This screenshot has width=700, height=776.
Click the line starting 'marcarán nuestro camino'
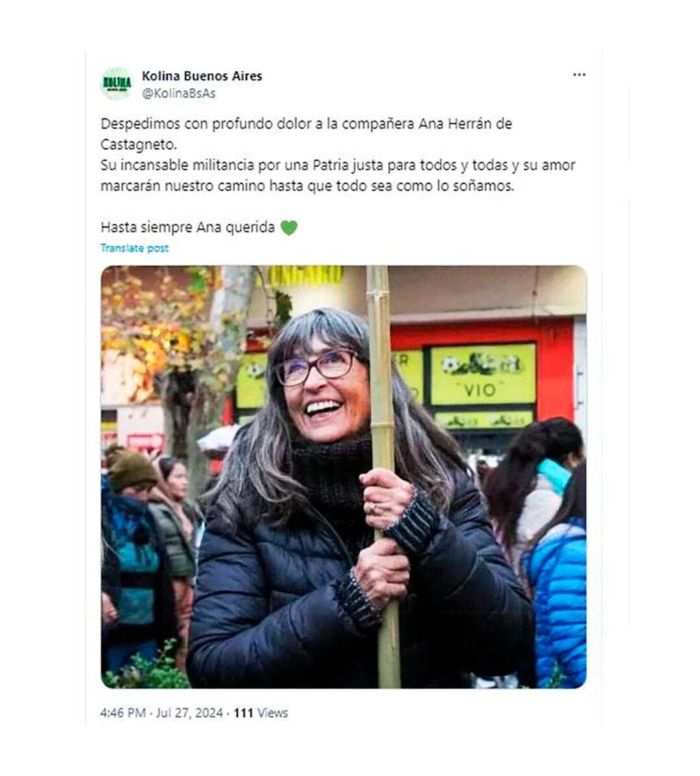point(307,186)
